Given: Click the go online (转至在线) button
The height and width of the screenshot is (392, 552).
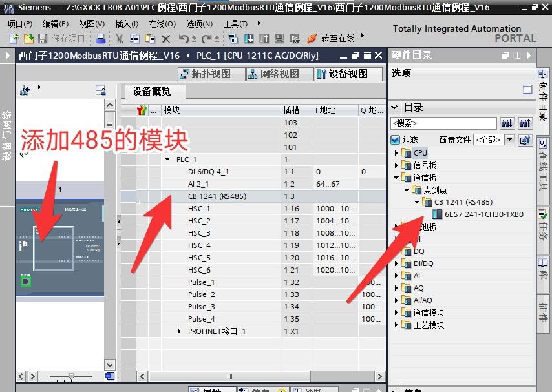Looking at the screenshot, I should tap(331, 38).
